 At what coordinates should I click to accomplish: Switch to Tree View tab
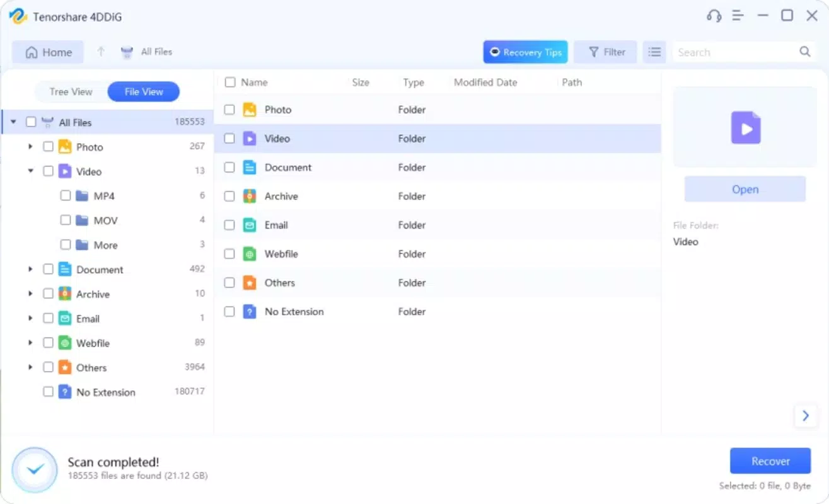pyautogui.click(x=71, y=91)
